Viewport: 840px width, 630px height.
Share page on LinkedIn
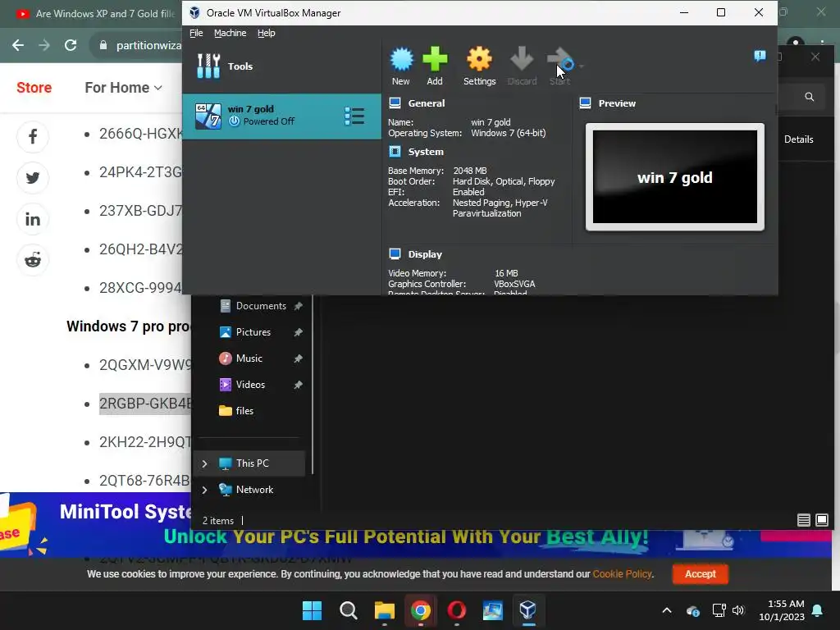tap(33, 219)
